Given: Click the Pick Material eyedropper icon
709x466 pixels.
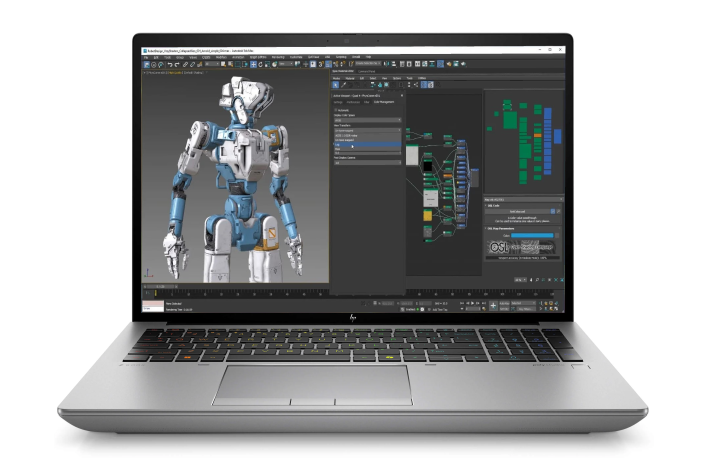Looking at the screenshot, I should pyautogui.click(x=344, y=85).
